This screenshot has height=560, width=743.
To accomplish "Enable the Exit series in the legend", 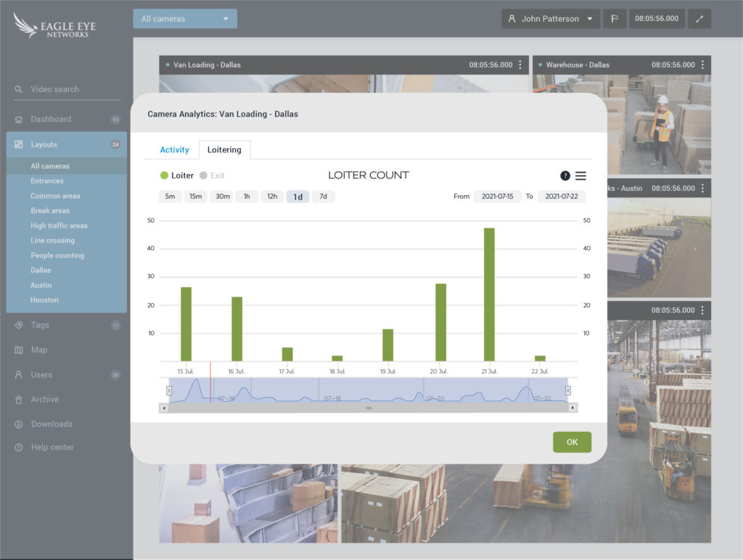I will pos(213,176).
